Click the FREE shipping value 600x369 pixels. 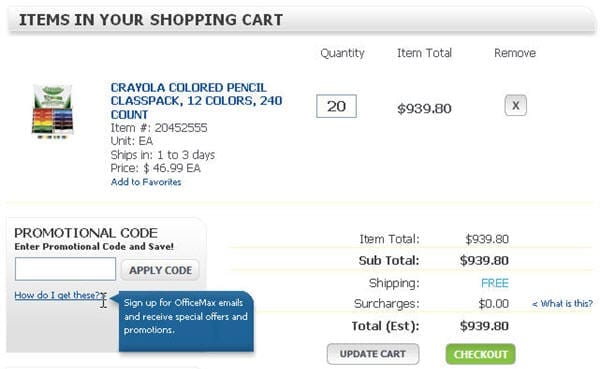coord(495,283)
